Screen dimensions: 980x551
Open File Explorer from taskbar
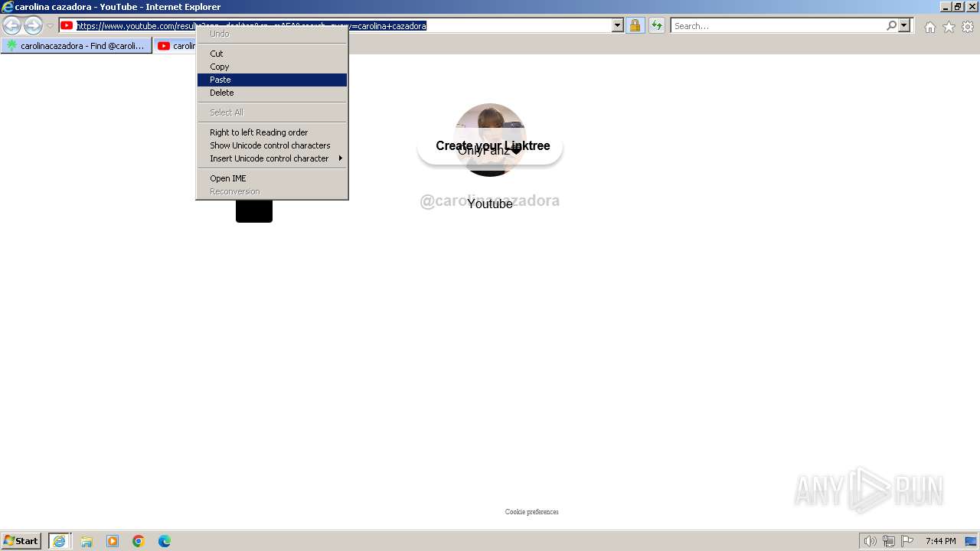tap(87, 541)
